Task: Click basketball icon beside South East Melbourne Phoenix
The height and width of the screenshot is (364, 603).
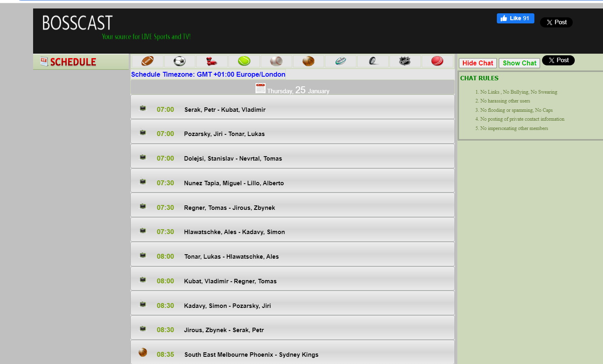Action: coord(143,352)
